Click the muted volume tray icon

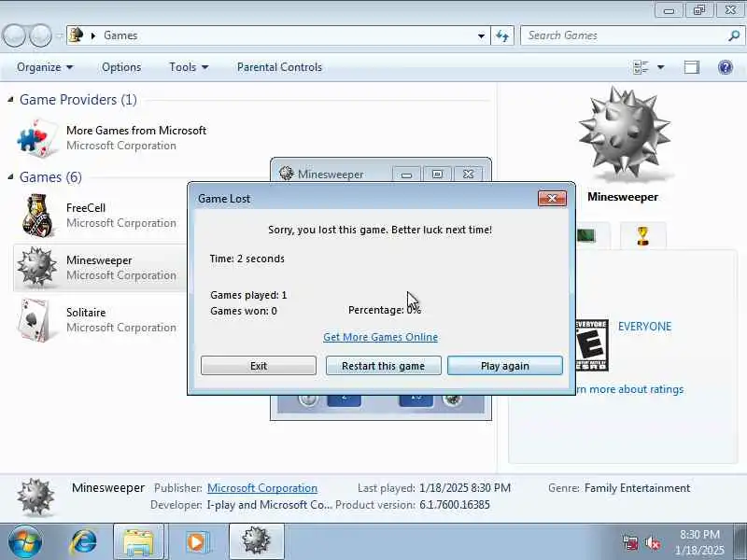(x=652, y=543)
